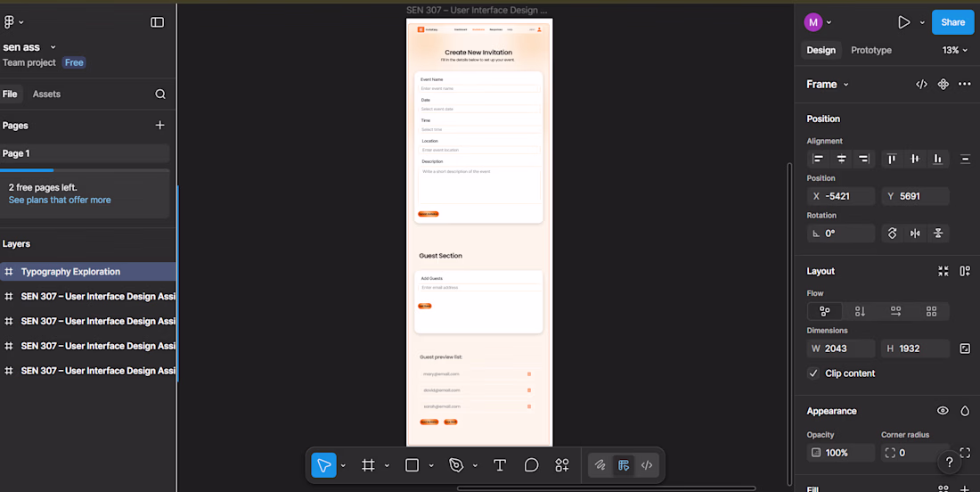Flip the frame vertically
This screenshot has width=980, height=492.
click(x=938, y=234)
